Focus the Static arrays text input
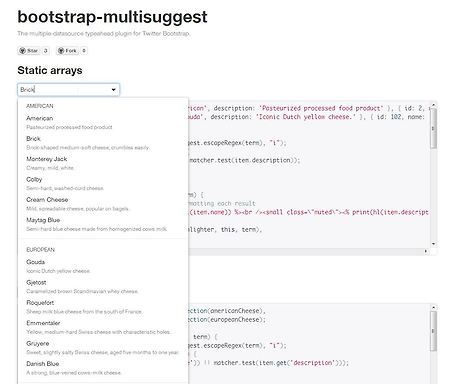The image size is (450, 384). [68, 90]
